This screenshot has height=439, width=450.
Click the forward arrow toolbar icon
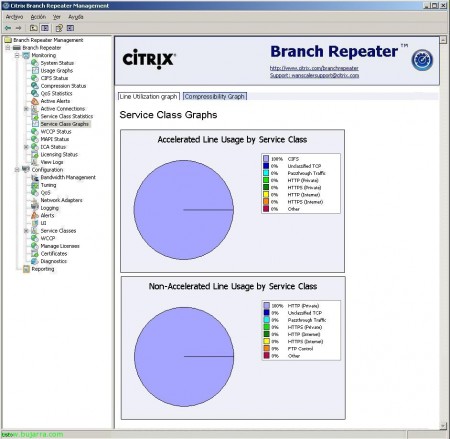18,28
